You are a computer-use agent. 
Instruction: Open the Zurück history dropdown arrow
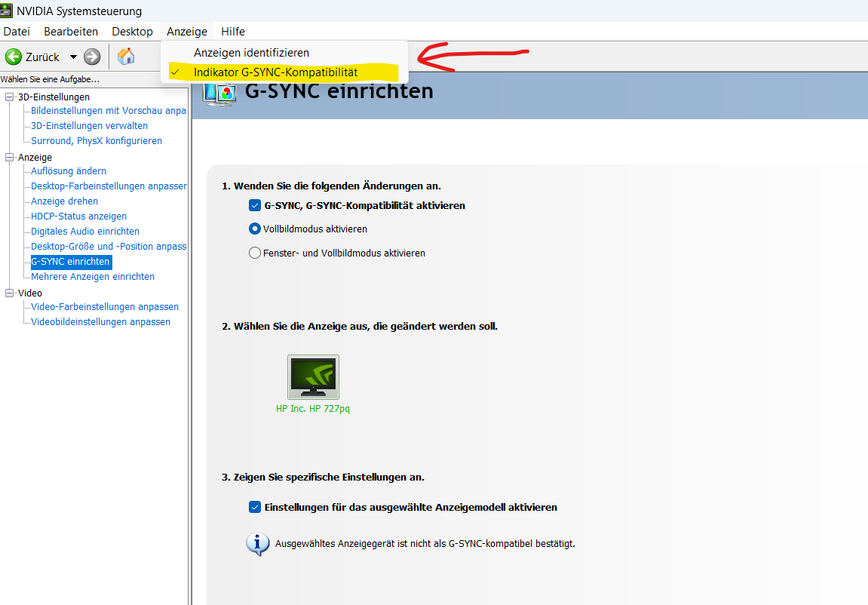pyautogui.click(x=73, y=57)
